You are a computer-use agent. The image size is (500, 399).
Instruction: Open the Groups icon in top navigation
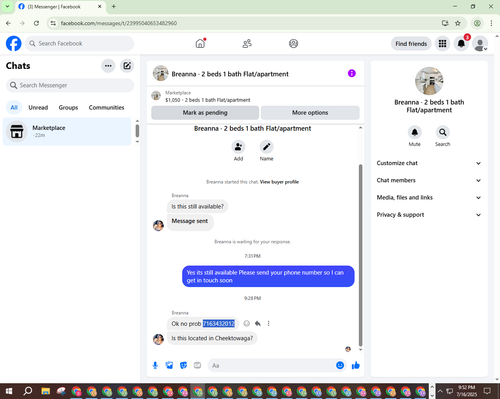coord(293,43)
